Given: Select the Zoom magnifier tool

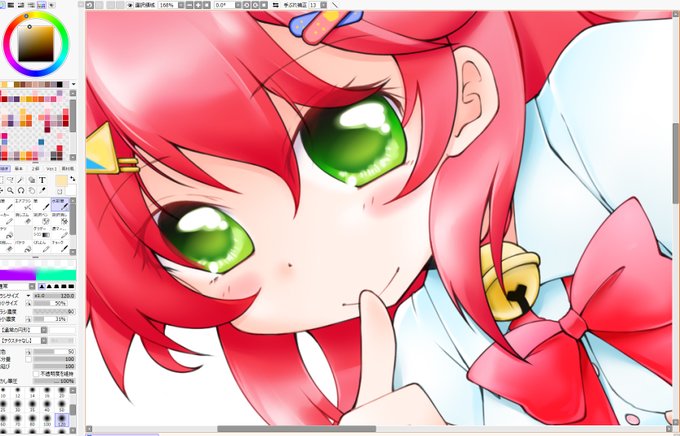Looking at the screenshot, I should (x=10, y=190).
